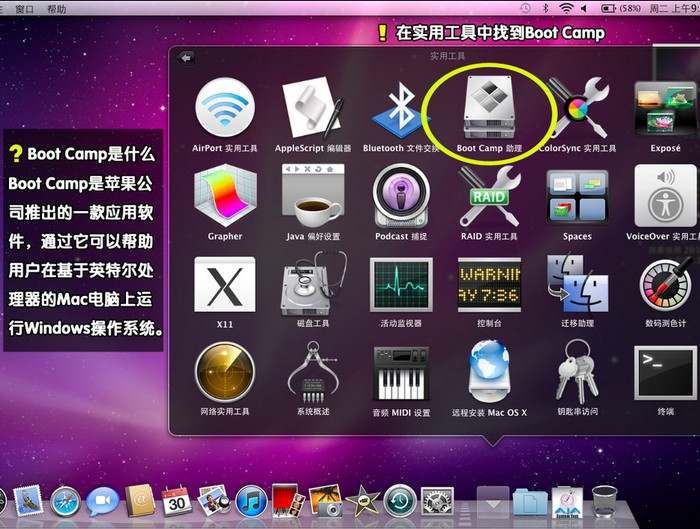Open Bluetooth File Exchange
Screen dimensions: 700x529
(x=401, y=108)
